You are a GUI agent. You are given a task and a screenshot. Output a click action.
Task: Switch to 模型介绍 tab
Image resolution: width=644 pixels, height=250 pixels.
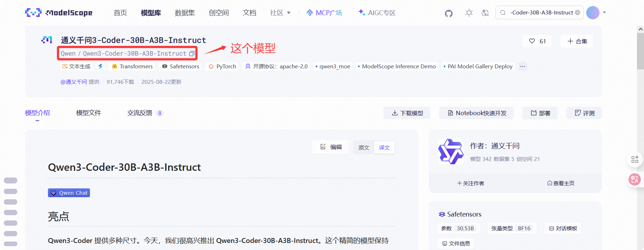pos(37,113)
